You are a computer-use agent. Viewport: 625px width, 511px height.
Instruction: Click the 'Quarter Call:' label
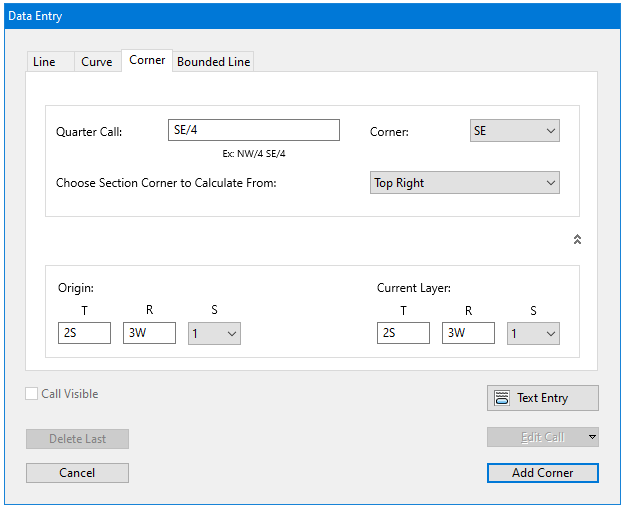89,132
